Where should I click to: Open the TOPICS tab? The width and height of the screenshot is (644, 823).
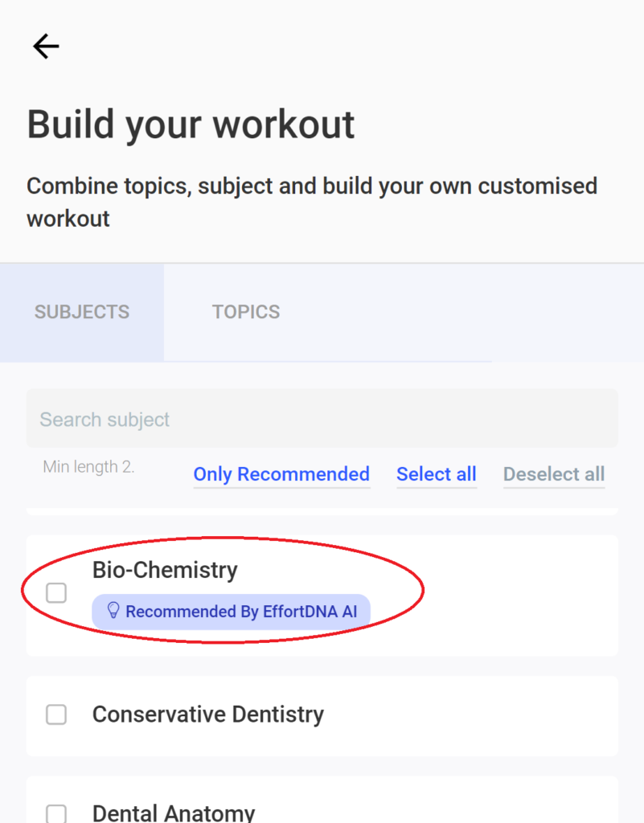[x=246, y=313]
